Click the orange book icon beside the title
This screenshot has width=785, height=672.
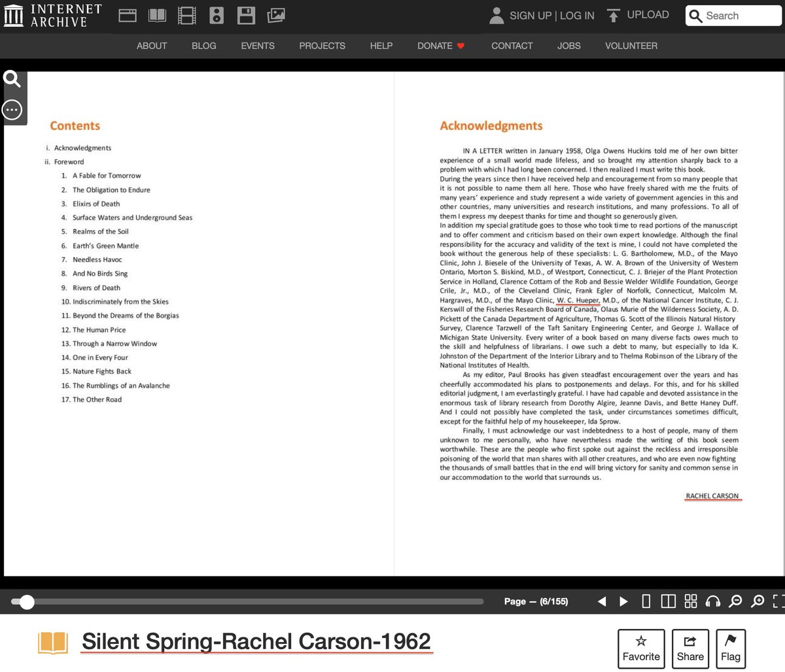53,643
